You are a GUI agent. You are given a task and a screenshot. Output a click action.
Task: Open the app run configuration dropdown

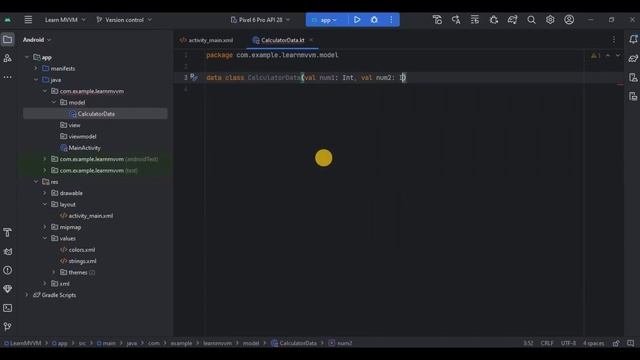(325, 20)
